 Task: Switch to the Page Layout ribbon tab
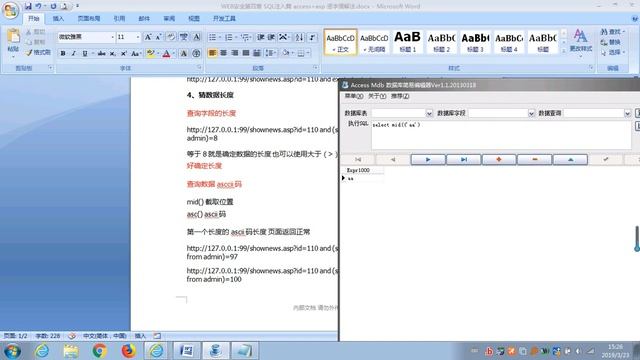tap(89, 18)
